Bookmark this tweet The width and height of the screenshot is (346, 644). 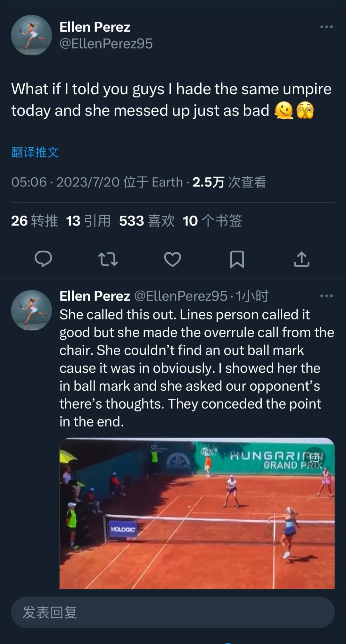[237, 259]
